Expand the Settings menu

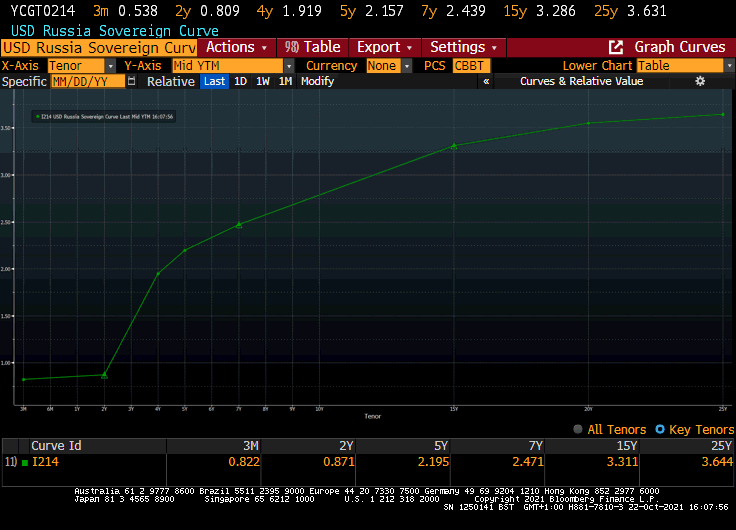tap(463, 47)
